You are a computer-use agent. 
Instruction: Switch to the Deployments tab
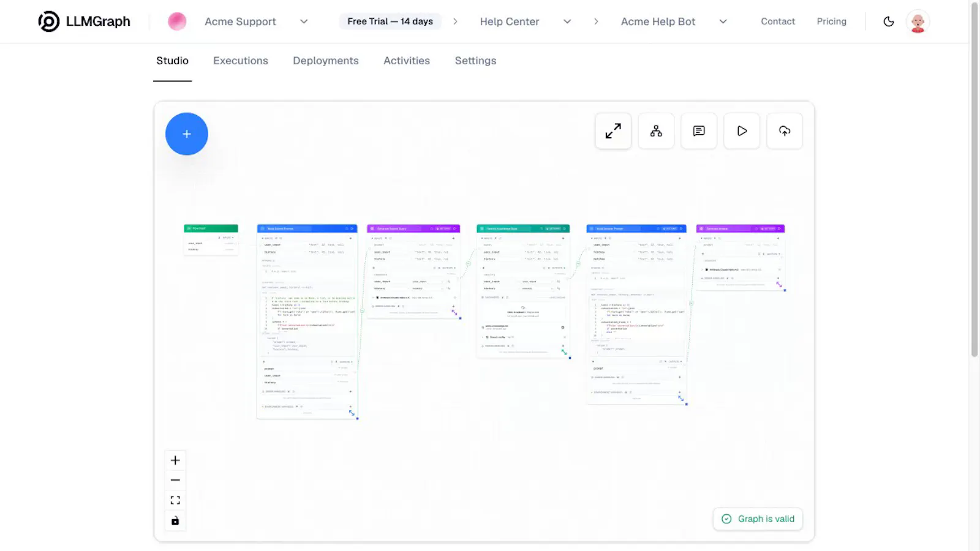tap(326, 61)
